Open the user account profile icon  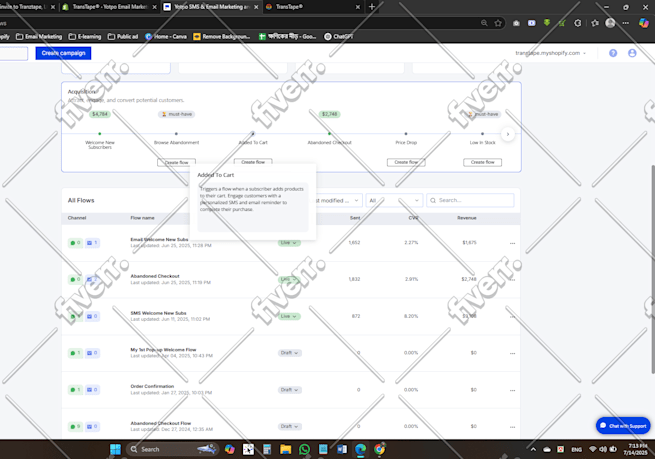(632, 53)
